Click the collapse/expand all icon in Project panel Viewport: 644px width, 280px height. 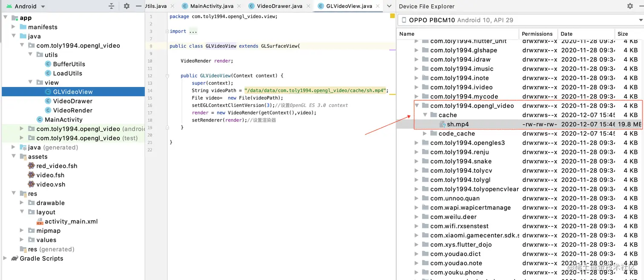[112, 6]
